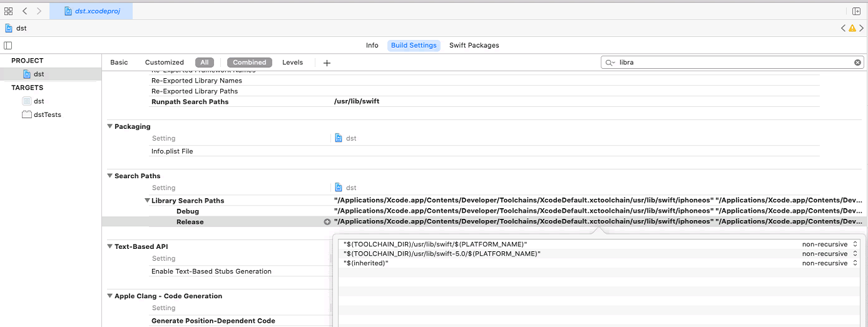Click the plus add build setting button
The image size is (868, 327).
click(x=327, y=63)
